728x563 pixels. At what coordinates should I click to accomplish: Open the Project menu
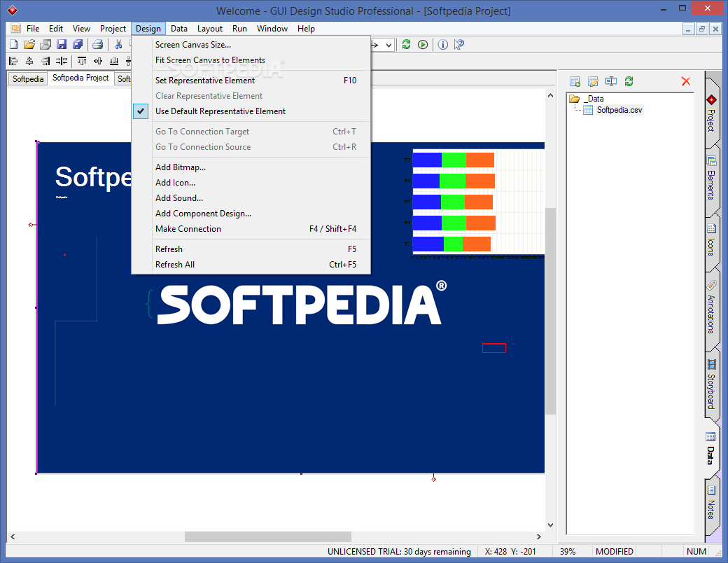(x=113, y=29)
